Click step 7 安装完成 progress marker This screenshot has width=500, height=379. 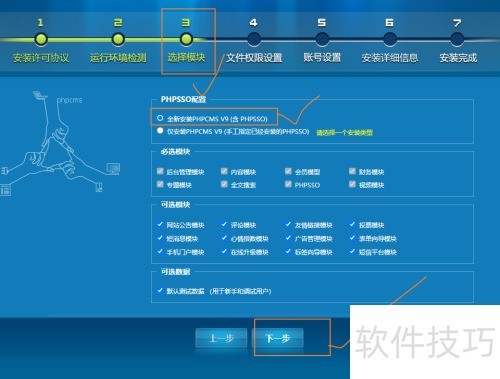coord(458,39)
